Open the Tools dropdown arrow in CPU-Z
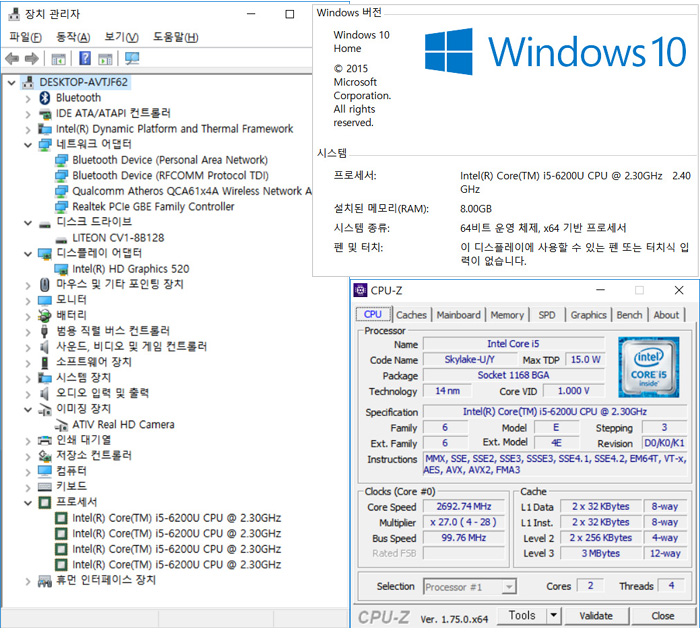Image resolution: width=700 pixels, height=632 pixels. tap(554, 615)
